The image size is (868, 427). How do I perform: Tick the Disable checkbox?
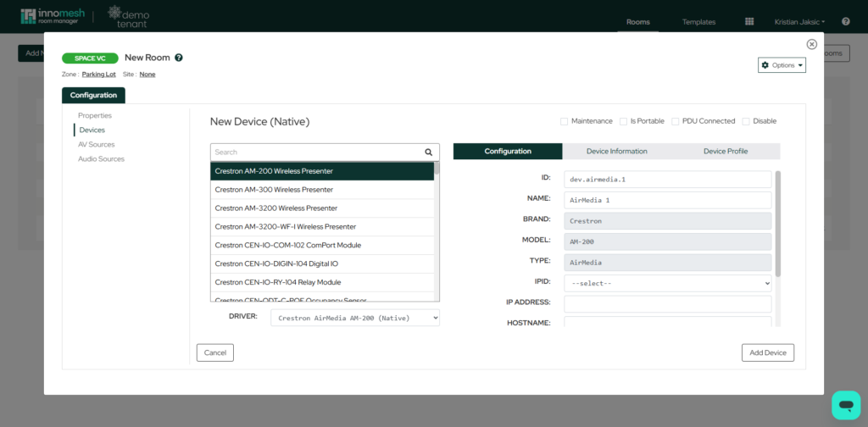click(746, 121)
